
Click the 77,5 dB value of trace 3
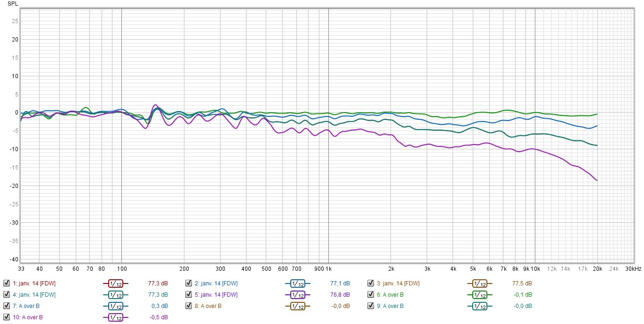[x=522, y=283]
